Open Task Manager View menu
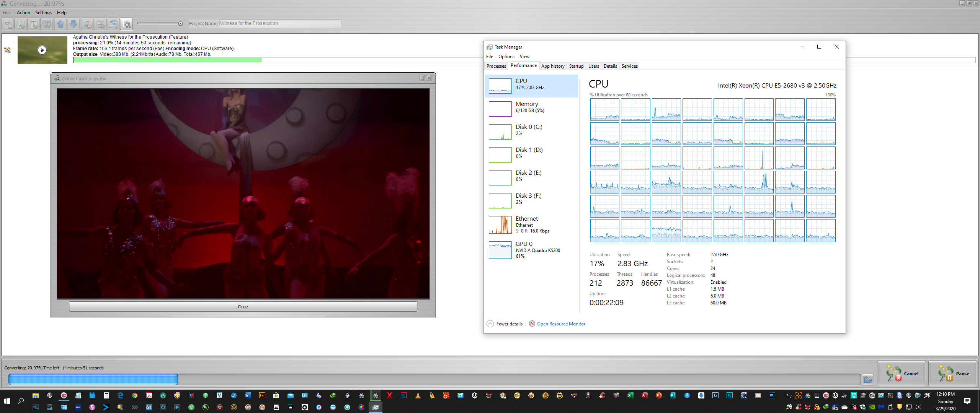980x413 pixels. [524, 57]
